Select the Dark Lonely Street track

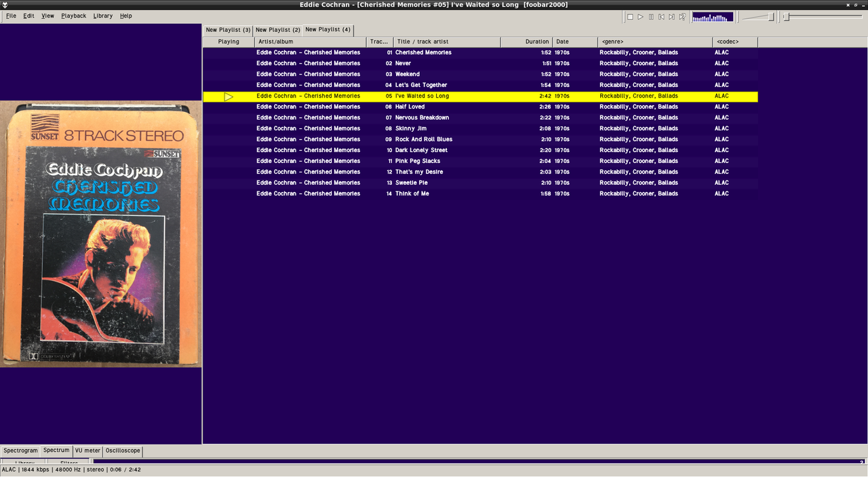point(421,150)
